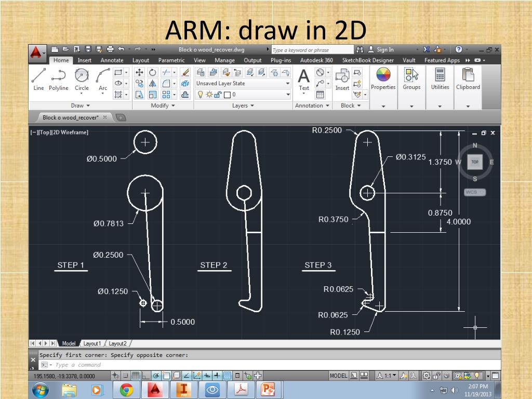This screenshot has width=532, height=399.
Task: Open the current layer dropdown
Action: [243, 95]
